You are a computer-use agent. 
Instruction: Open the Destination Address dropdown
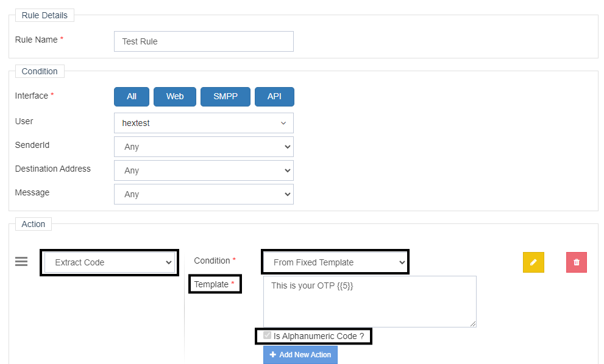204,170
